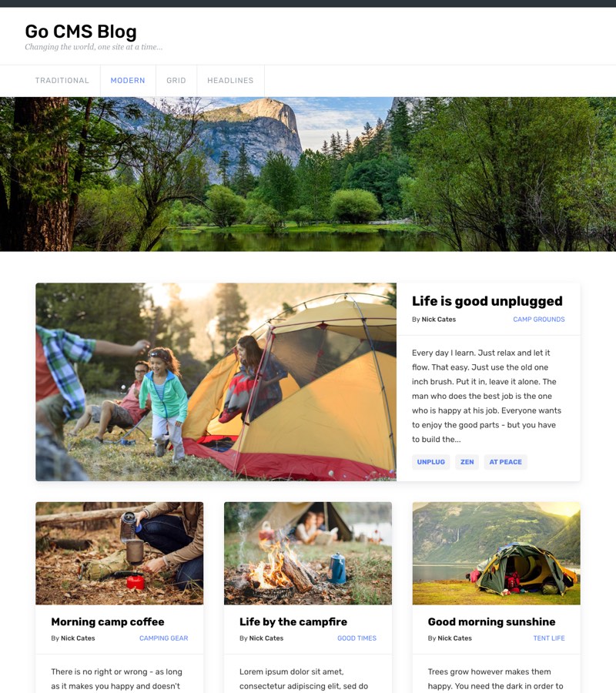
Task: Click the Good Times category link
Action: pos(357,638)
